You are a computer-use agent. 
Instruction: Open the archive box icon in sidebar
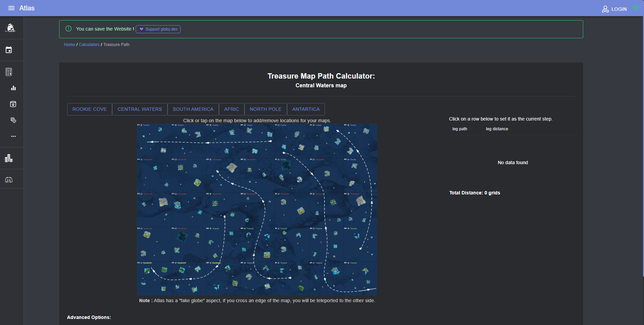13,104
